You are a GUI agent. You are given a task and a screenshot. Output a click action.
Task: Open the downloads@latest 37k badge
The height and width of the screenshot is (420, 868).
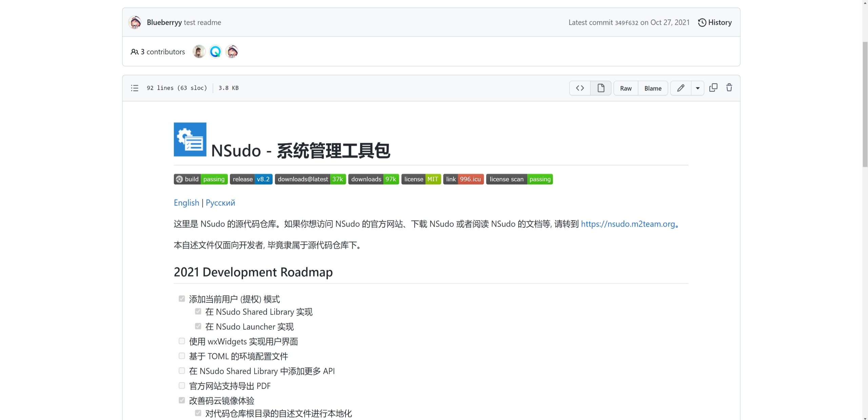point(310,179)
